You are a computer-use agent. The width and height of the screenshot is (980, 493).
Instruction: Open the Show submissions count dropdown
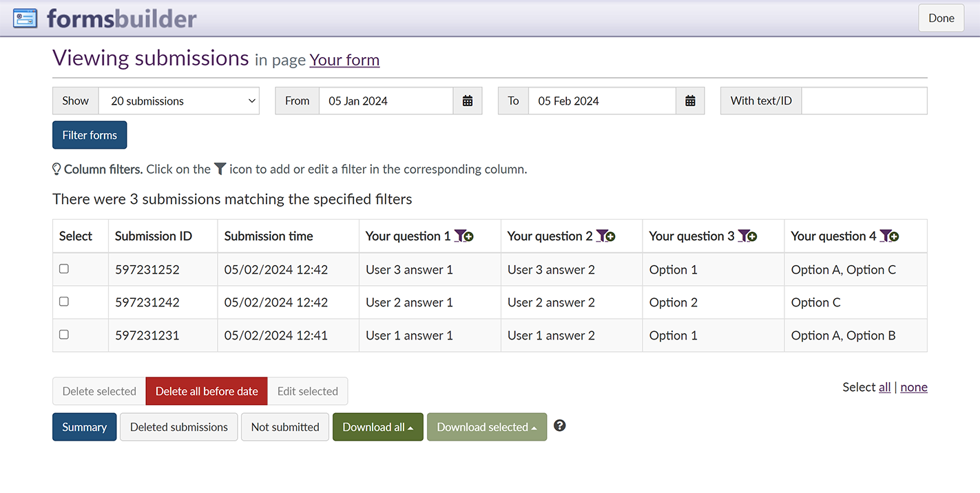pyautogui.click(x=179, y=101)
